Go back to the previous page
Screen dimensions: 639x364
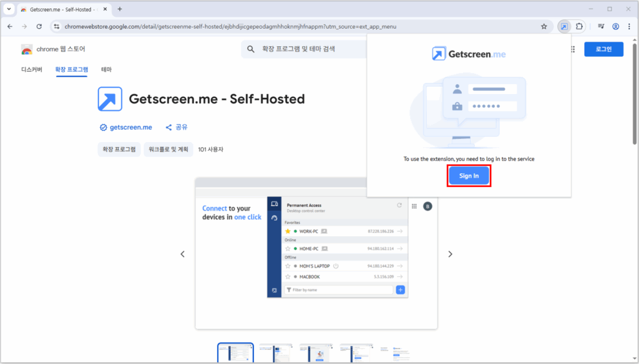[x=10, y=26]
